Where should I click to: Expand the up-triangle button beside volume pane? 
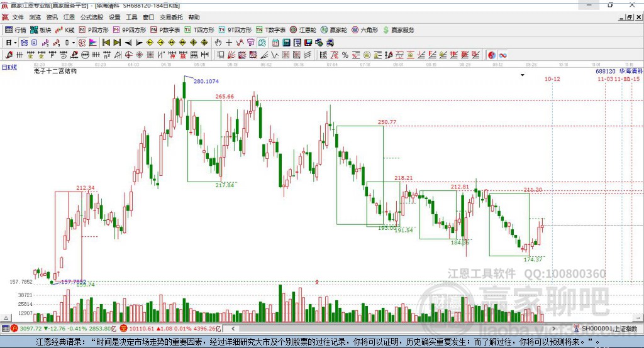point(6,318)
